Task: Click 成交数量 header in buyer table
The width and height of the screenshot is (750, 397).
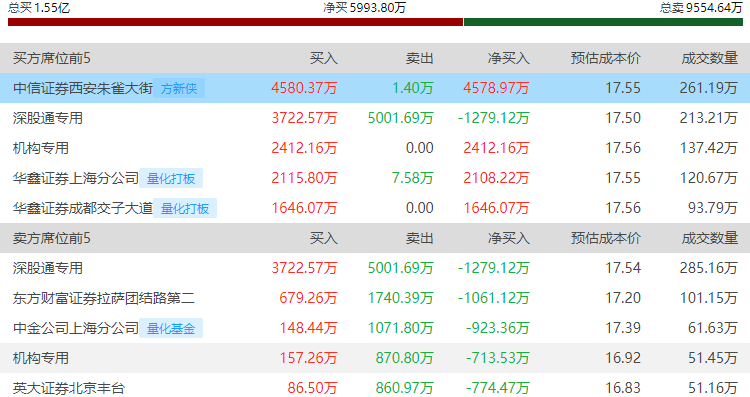Action: [710, 58]
